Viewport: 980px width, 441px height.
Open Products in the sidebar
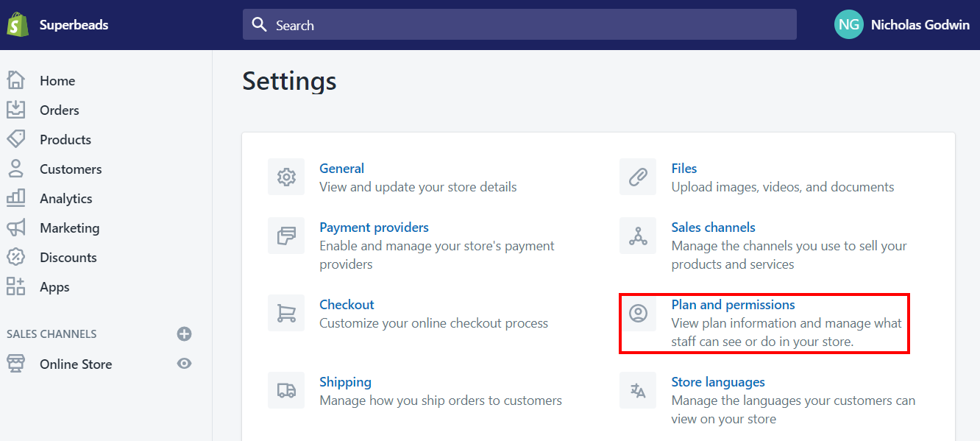click(x=65, y=140)
